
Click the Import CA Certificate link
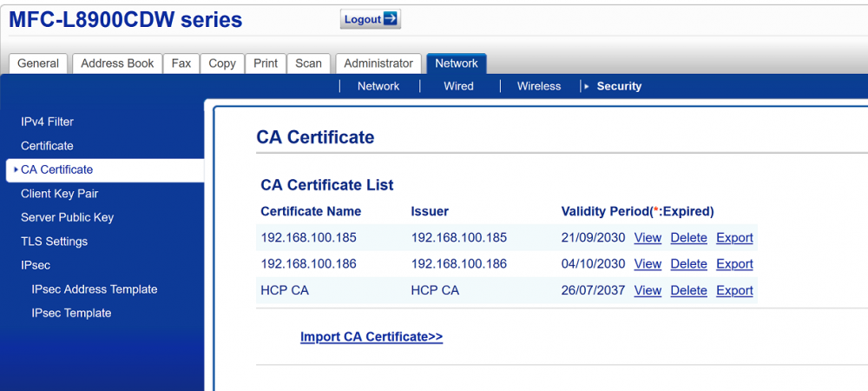point(372,337)
